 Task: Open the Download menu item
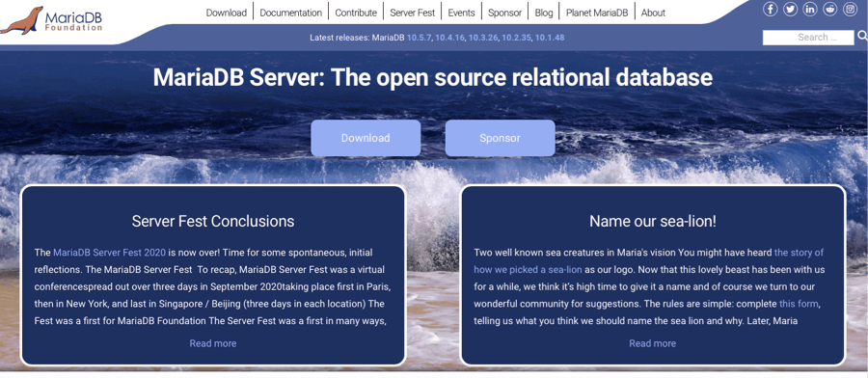pyautogui.click(x=227, y=13)
